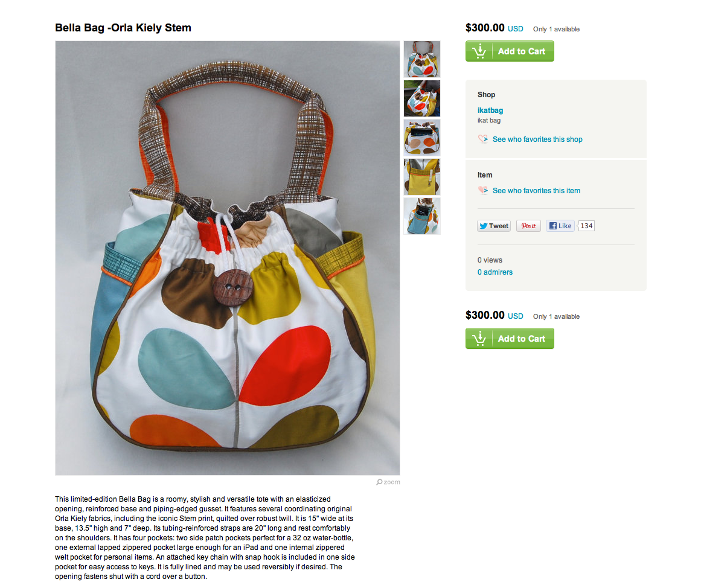Select the first bag thumbnail
This screenshot has width=701, height=588.
[421, 59]
